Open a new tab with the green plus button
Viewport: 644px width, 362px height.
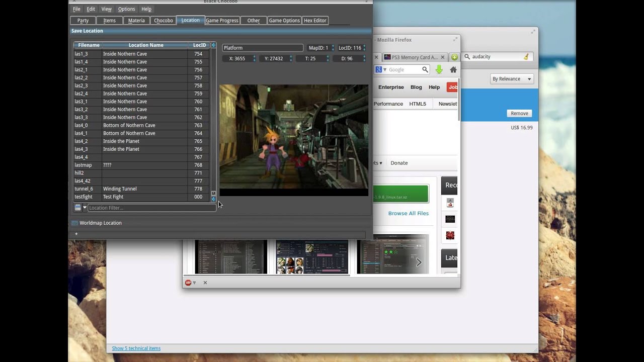(454, 57)
